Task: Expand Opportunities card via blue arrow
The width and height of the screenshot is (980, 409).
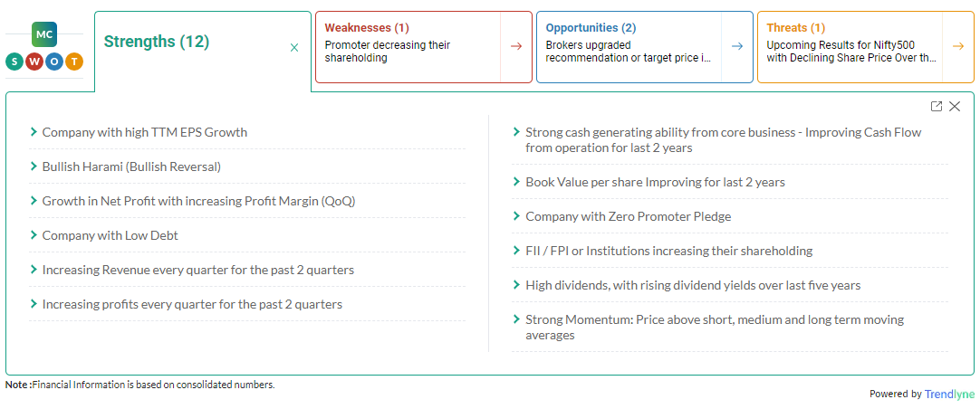Action: [x=737, y=46]
